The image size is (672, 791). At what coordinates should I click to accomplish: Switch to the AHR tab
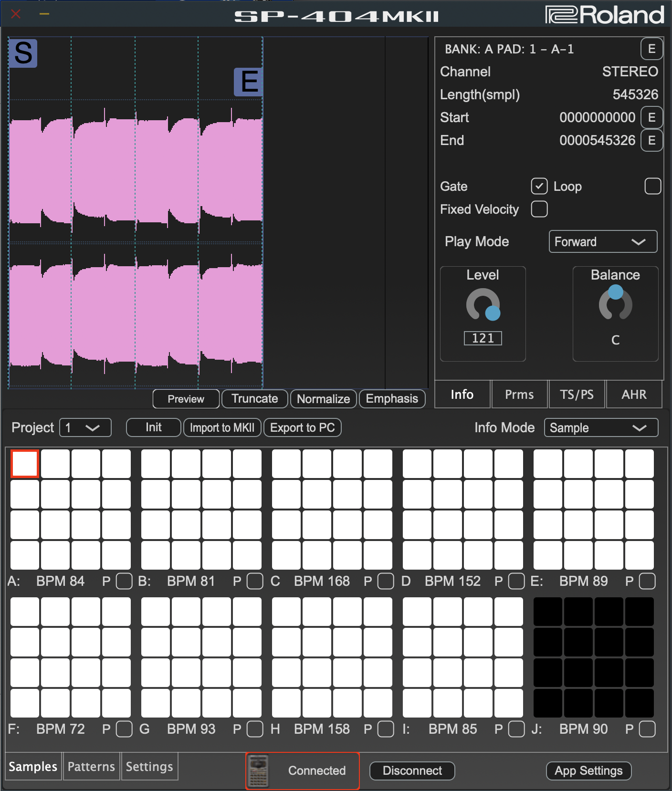pos(634,394)
